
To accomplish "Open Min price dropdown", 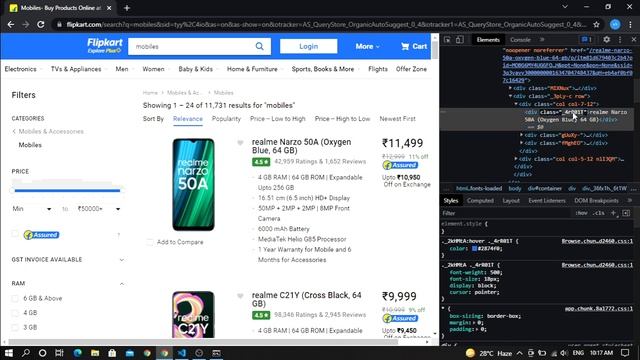I will [x=32, y=209].
